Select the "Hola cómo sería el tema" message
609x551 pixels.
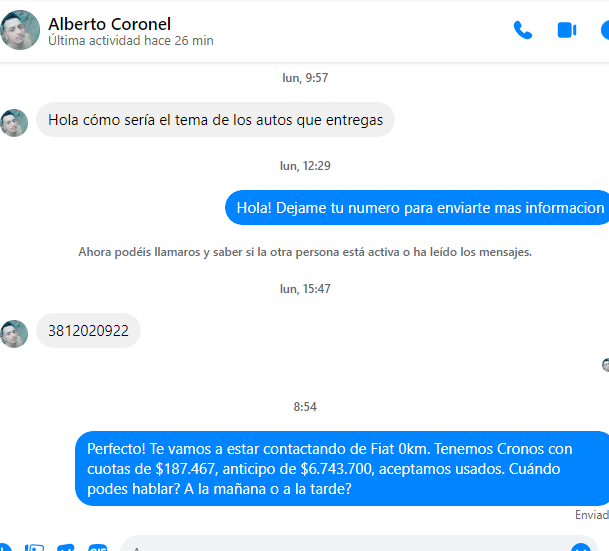point(216,120)
